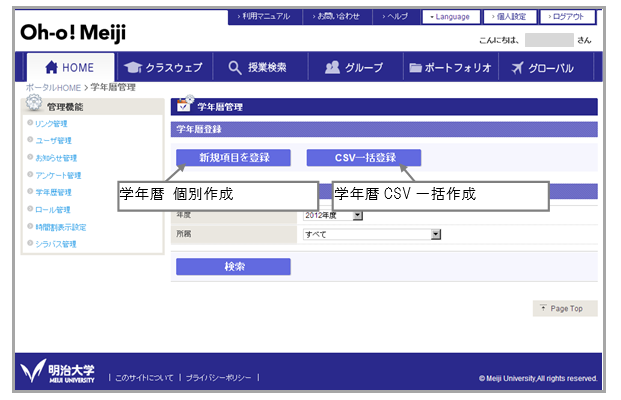Screen dimensions: 621x400
Task: Open アンケート管理 in sidebar
Action: point(58,175)
